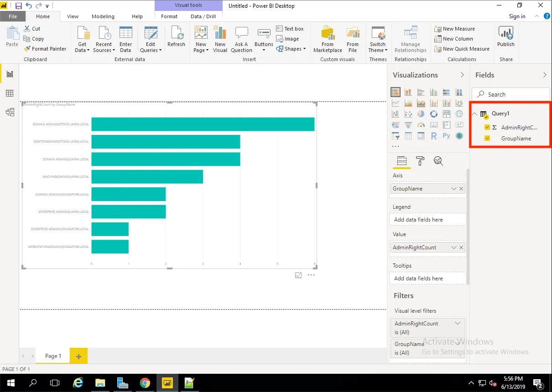Pick the slicer visualization
Image resolution: width=552 pixels, height=392 pixels.
(x=396, y=136)
